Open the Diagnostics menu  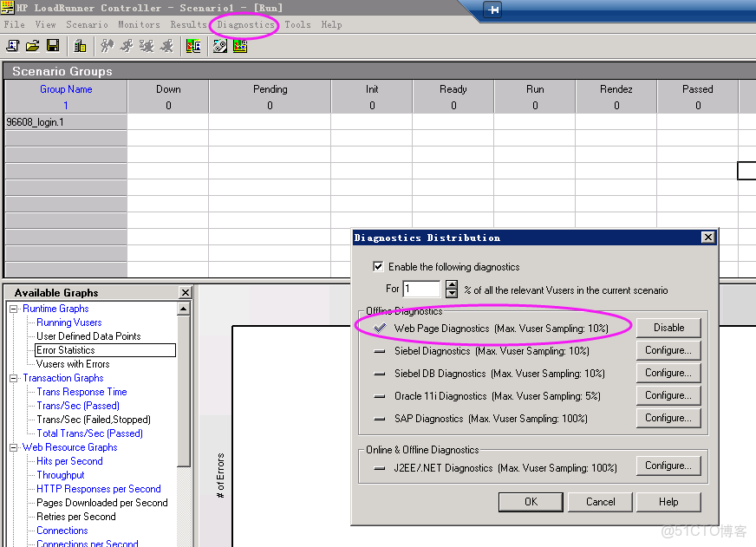245,24
